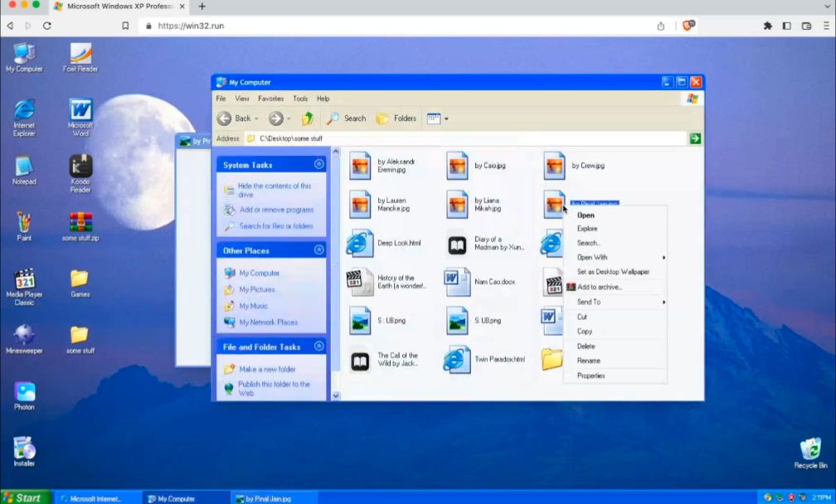Switch to by Pinal Jain.jpg taskbar button
This screenshot has height=504, width=836.
click(274, 499)
